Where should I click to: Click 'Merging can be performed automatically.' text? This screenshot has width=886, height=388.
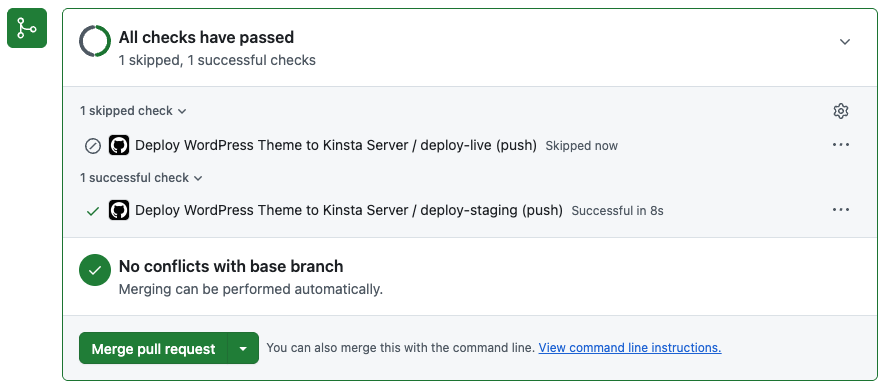coord(250,290)
